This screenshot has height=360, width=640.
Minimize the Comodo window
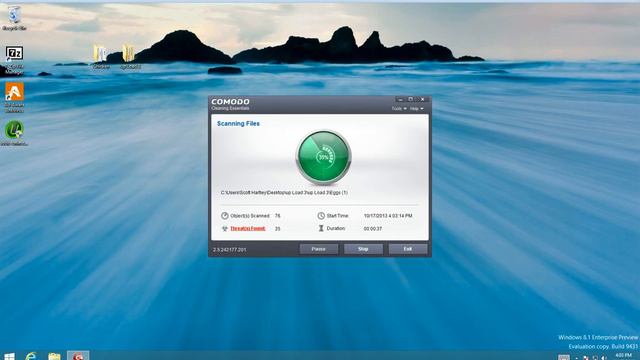tap(400, 100)
